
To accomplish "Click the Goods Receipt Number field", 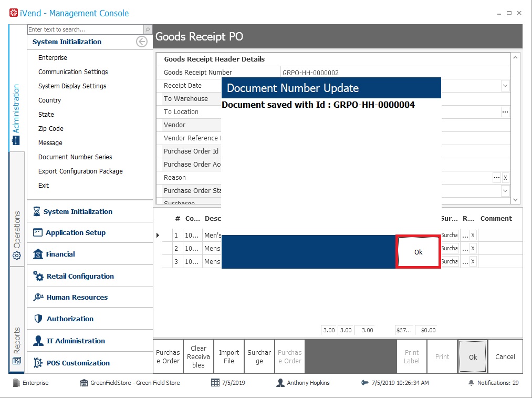I will click(395, 73).
